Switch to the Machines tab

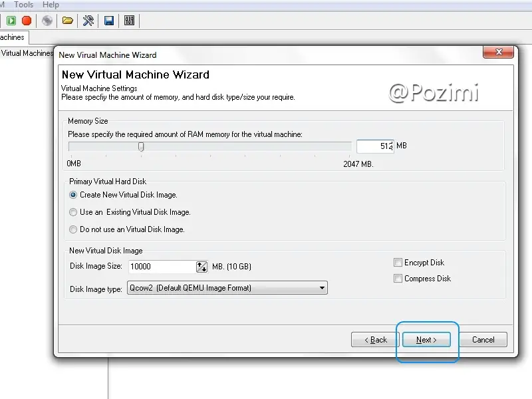click(13, 37)
